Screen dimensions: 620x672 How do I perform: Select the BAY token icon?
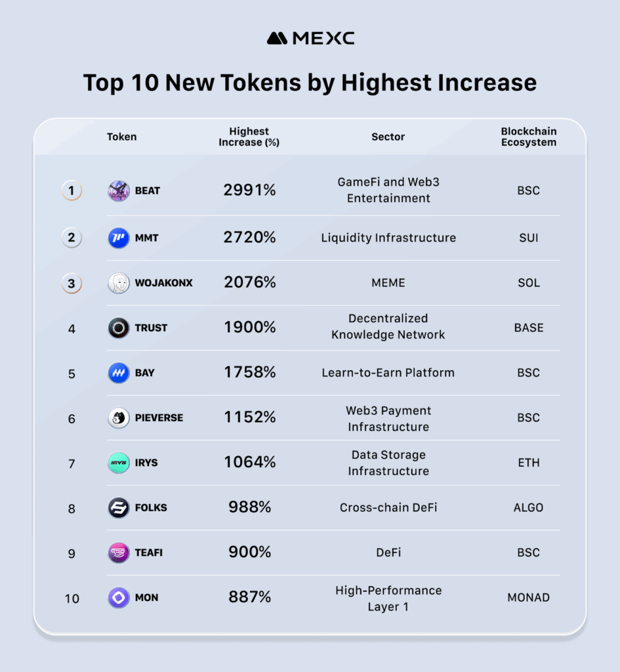[119, 373]
